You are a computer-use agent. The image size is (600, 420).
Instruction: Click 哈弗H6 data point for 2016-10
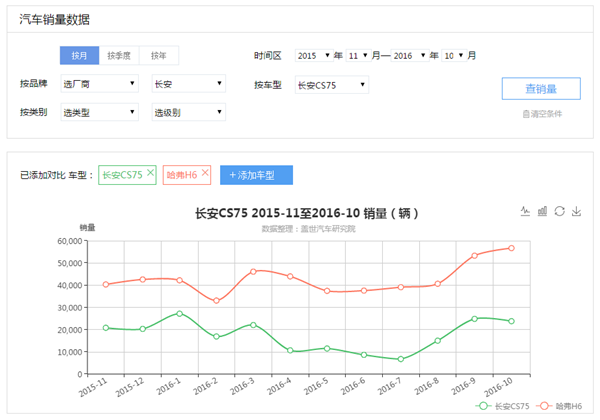(511, 248)
